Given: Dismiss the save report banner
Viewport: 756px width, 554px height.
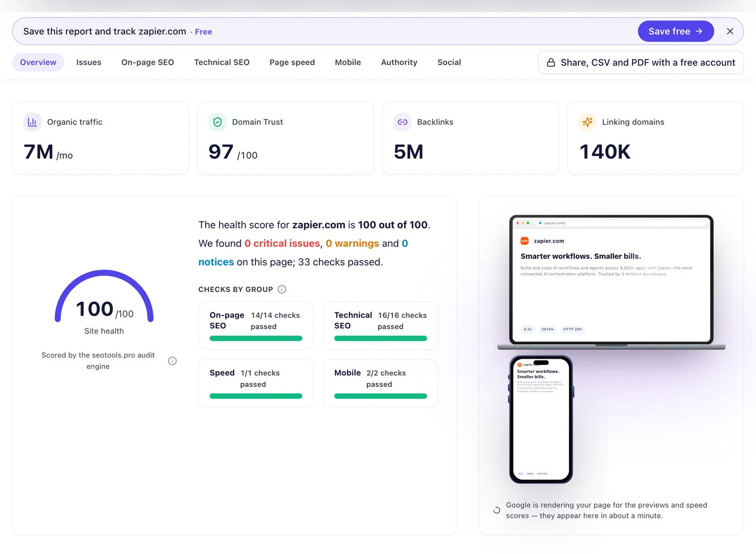Looking at the screenshot, I should click(x=730, y=32).
